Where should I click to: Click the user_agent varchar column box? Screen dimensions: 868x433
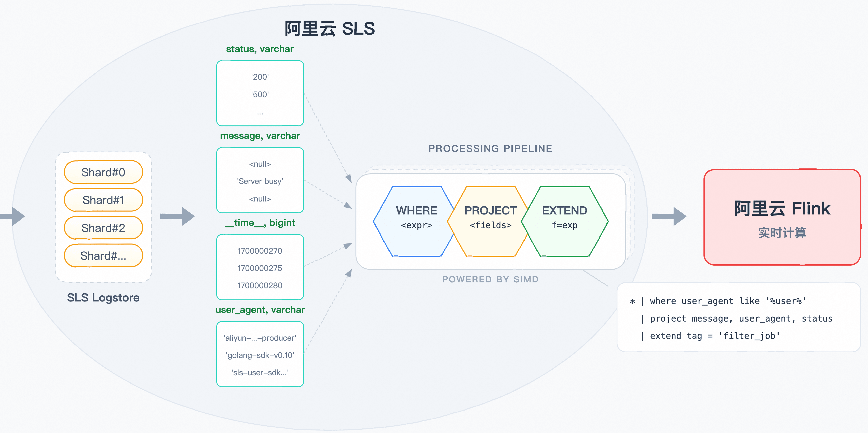(x=260, y=354)
